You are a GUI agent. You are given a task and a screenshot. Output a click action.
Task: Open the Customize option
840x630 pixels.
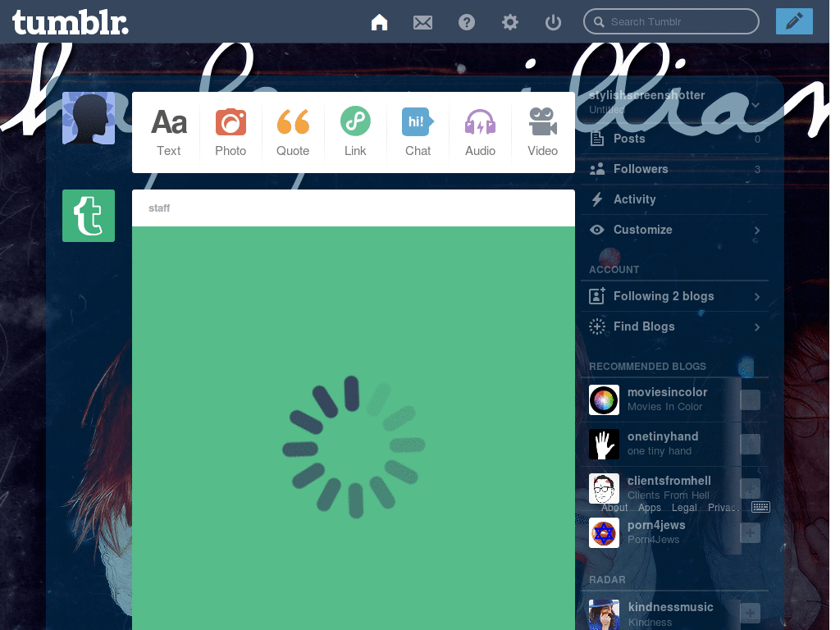click(x=675, y=230)
